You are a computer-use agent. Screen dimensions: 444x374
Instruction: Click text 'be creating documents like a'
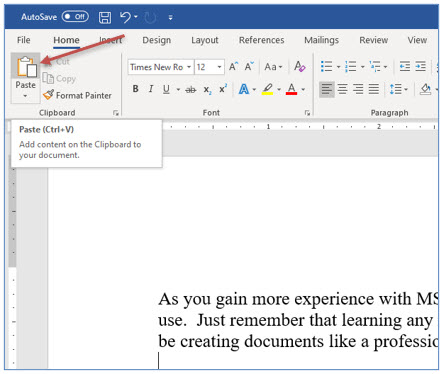coord(264,342)
